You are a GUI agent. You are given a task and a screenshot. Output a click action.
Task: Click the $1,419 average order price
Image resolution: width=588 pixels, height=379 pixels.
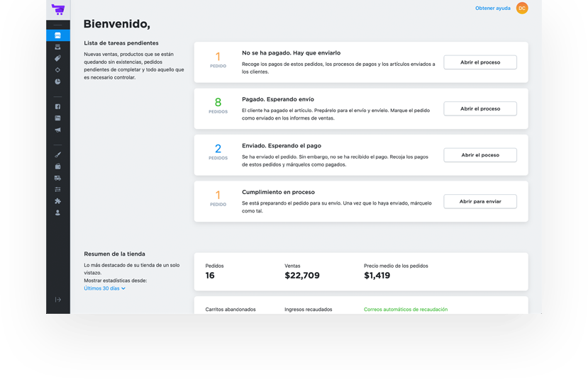(377, 276)
